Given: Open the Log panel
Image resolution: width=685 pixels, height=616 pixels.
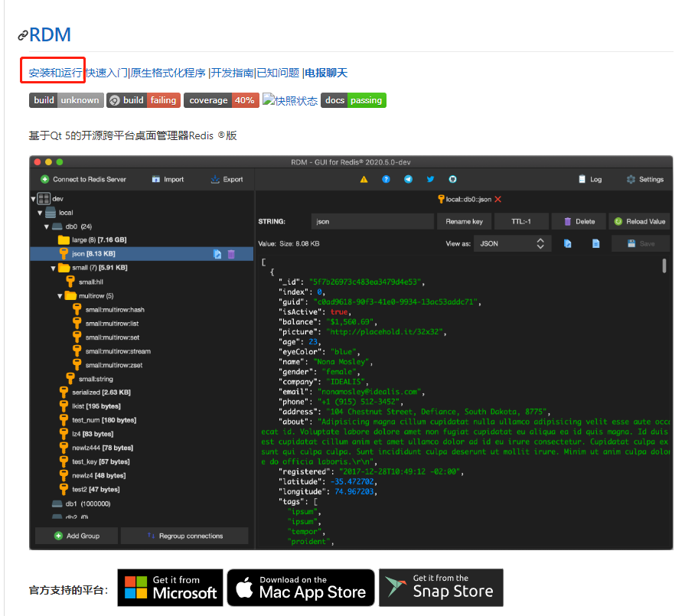Looking at the screenshot, I should tap(590, 179).
